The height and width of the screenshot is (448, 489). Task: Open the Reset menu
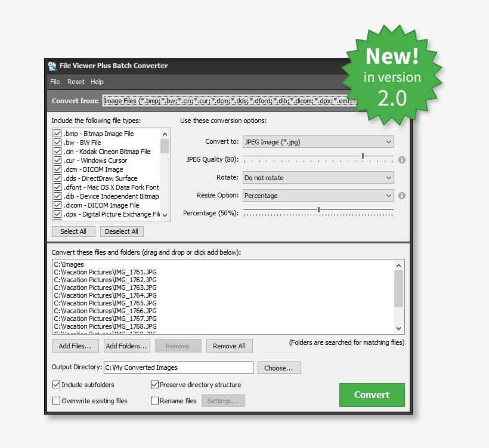click(76, 82)
